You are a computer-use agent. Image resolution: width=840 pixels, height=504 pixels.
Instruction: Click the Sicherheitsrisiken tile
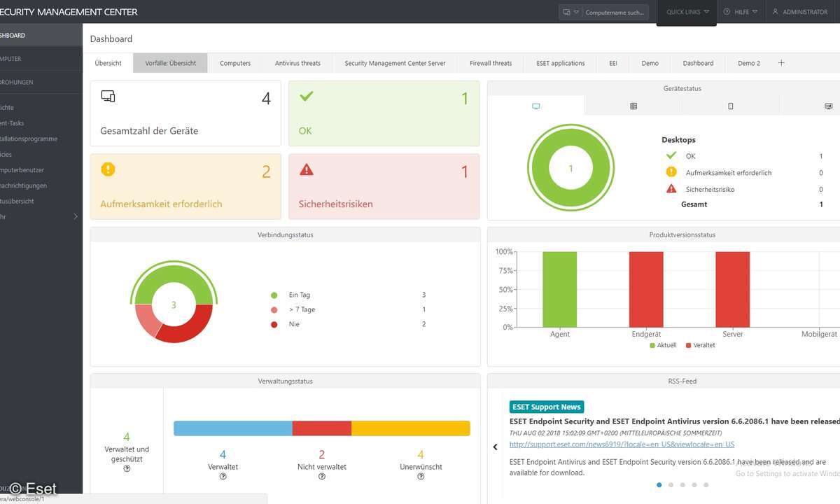click(384, 186)
